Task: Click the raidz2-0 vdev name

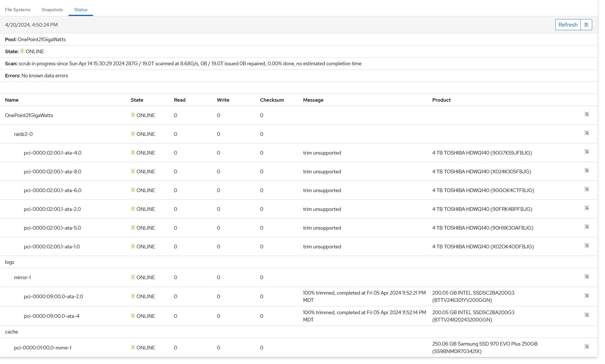Action: pos(23,134)
